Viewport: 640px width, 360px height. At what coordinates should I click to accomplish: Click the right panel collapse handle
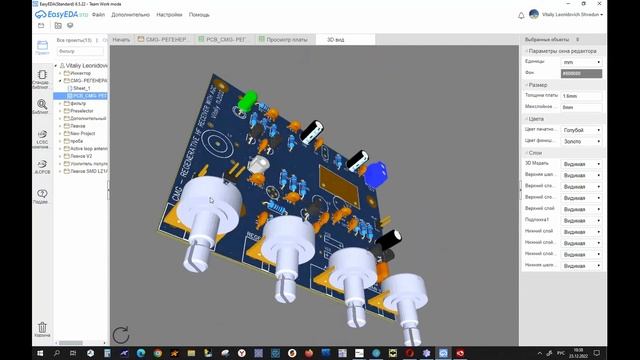(520, 191)
